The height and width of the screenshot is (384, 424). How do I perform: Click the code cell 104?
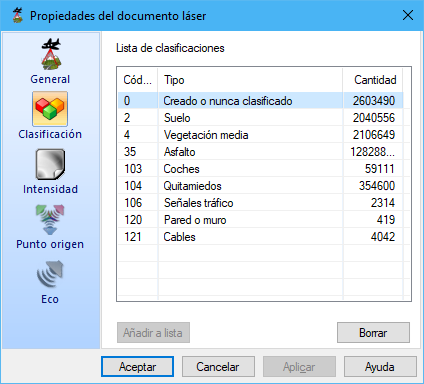(x=133, y=186)
